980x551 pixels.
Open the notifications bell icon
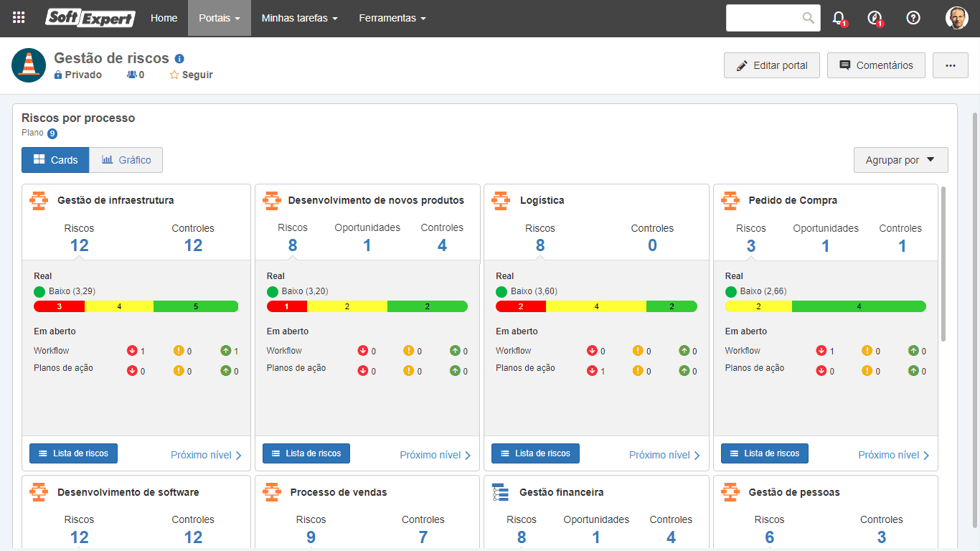click(x=839, y=18)
